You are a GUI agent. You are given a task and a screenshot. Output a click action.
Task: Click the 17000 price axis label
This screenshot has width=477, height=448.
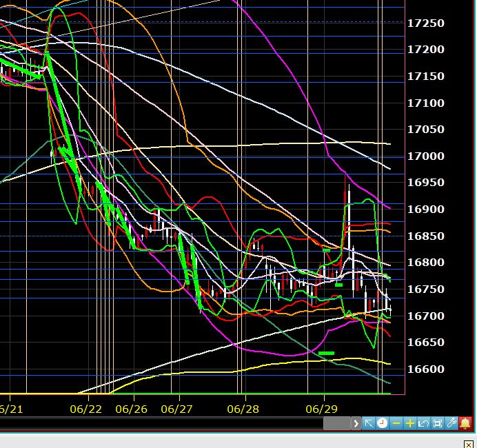(425, 156)
